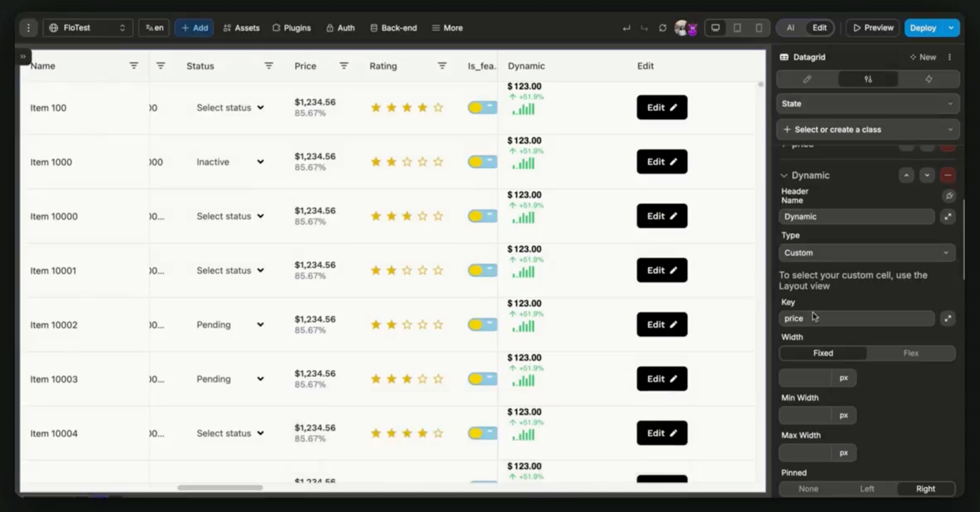This screenshot has height=512, width=980.
Task: Open the State dropdown
Action: pyautogui.click(x=867, y=104)
